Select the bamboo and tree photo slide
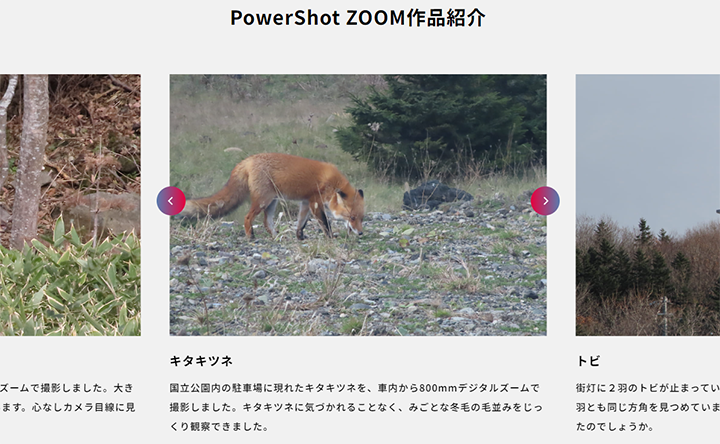The width and height of the screenshot is (720, 444). [x=70, y=205]
